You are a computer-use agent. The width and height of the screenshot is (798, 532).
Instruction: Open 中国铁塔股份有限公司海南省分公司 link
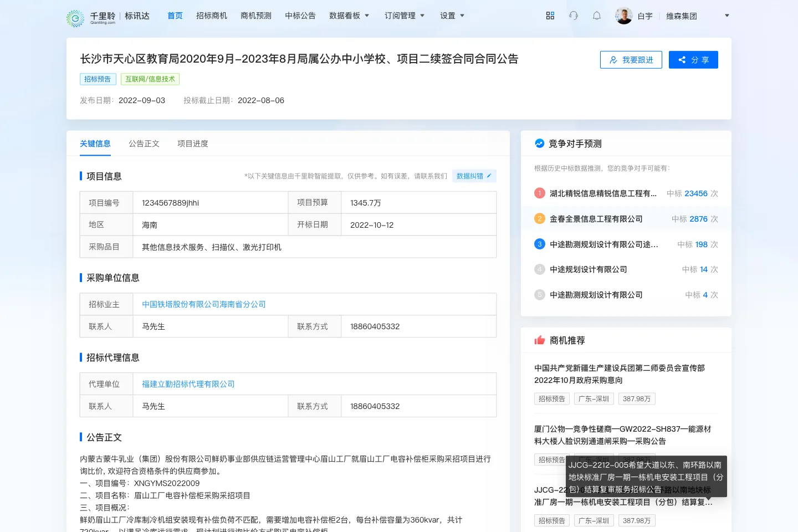click(204, 304)
